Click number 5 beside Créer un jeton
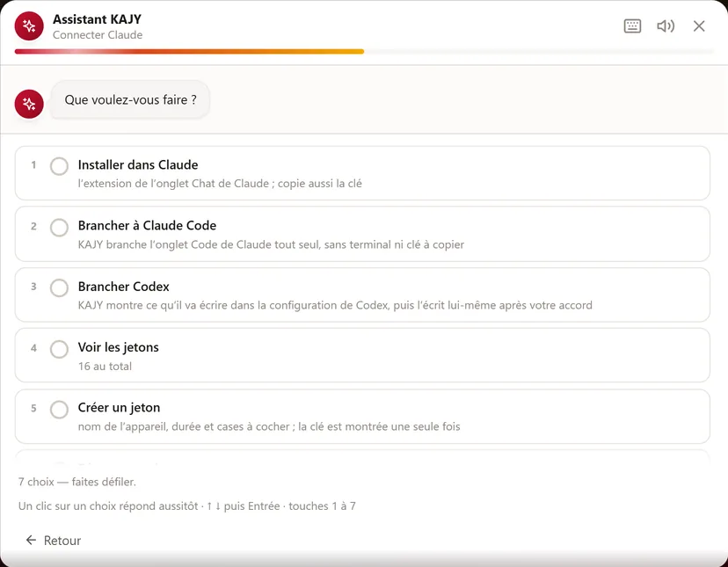 coord(33,408)
